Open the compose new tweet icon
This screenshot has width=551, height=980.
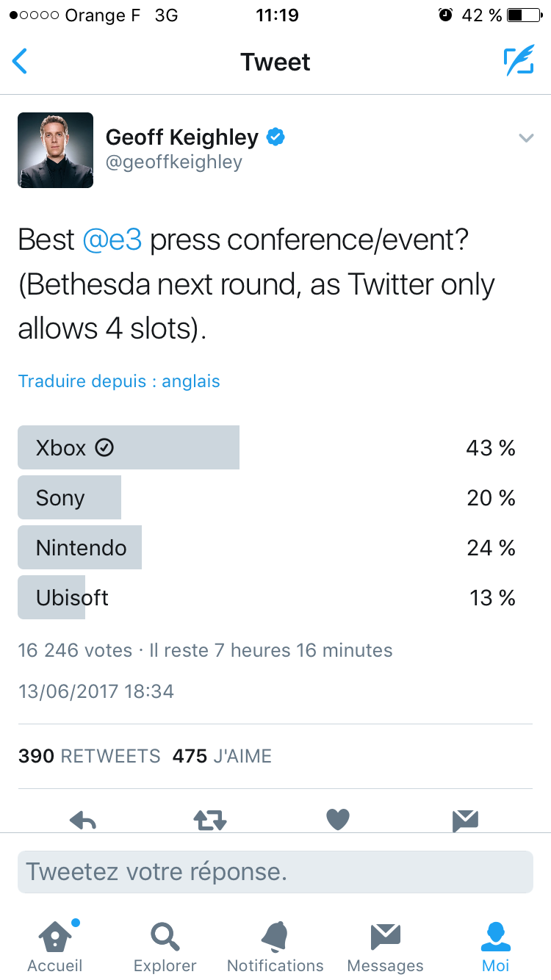click(x=519, y=62)
